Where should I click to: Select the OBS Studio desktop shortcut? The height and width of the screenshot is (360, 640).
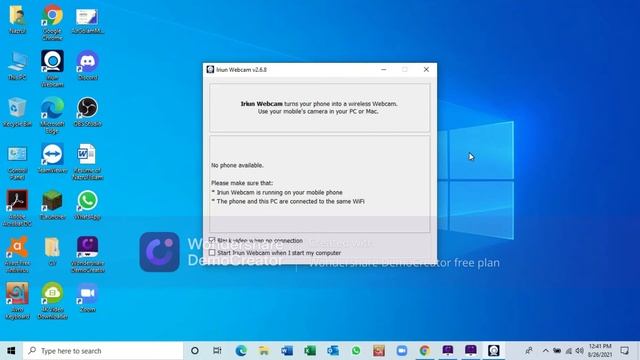(87, 112)
